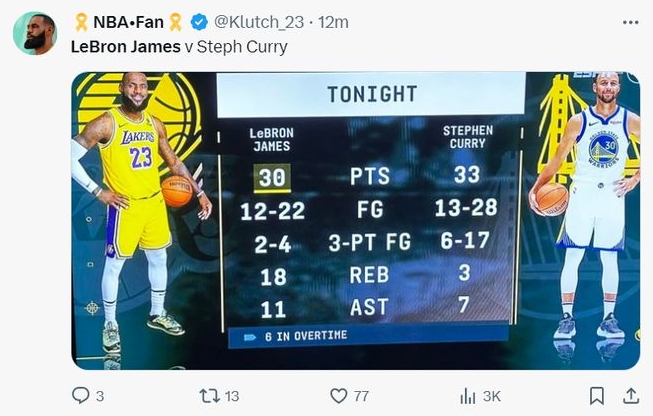Click the retweet count 13
653x416 pixels.
(231, 396)
